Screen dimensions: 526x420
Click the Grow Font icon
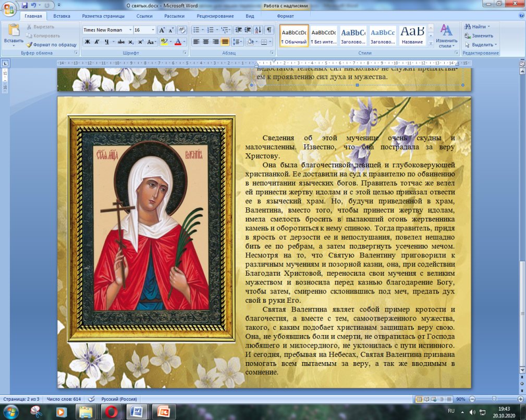coord(162,30)
